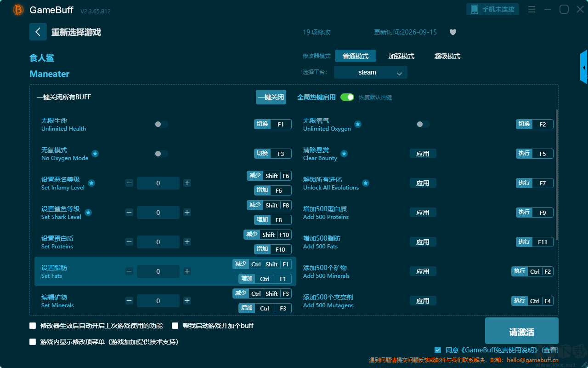Image resolution: width=588 pixels, height=368 pixels.
Task: Decrease Set Minerals with minus button
Action: 129,301
